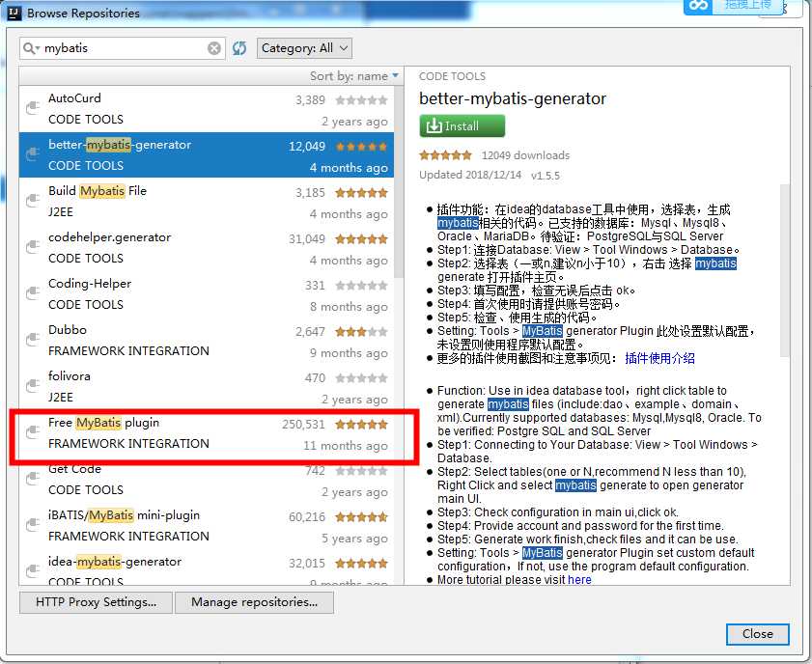Select the Build Mybatis File plugin

pos(206,202)
